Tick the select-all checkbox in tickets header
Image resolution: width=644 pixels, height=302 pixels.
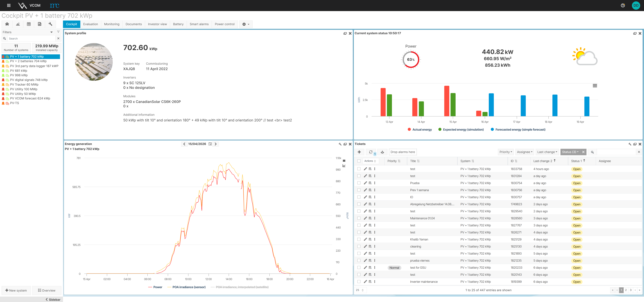(359, 161)
